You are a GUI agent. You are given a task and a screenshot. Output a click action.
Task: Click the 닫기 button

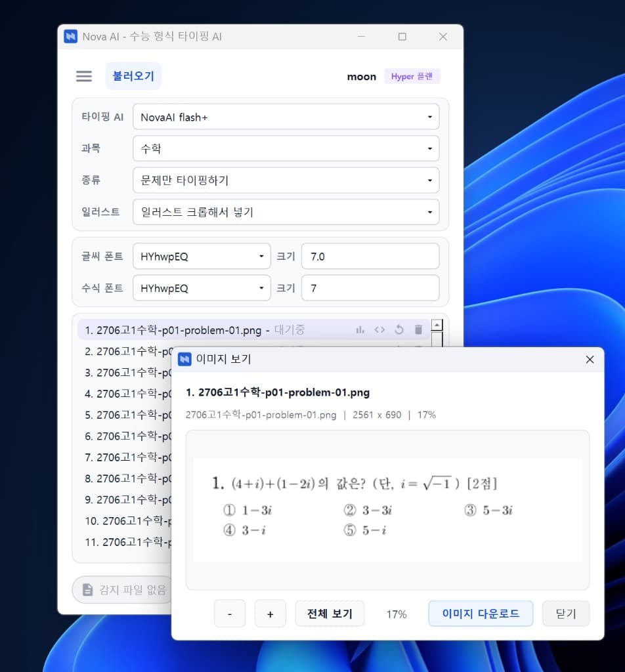[566, 614]
